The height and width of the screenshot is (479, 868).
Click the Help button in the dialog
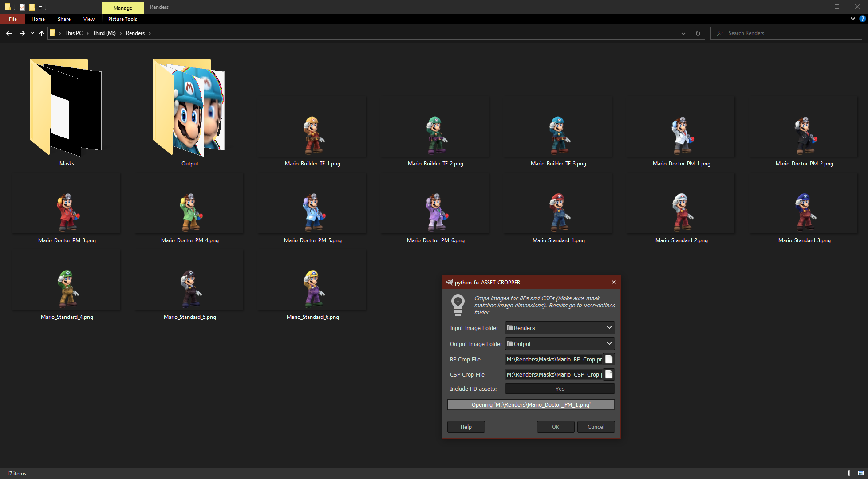(x=466, y=427)
